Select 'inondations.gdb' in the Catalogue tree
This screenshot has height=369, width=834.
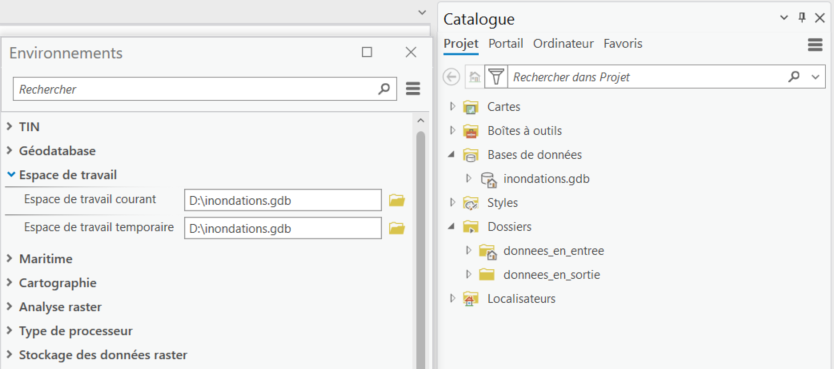coord(546,179)
